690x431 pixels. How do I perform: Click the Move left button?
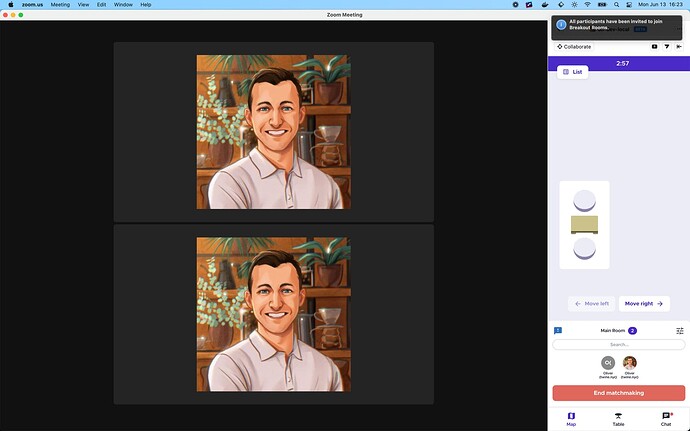click(x=591, y=304)
